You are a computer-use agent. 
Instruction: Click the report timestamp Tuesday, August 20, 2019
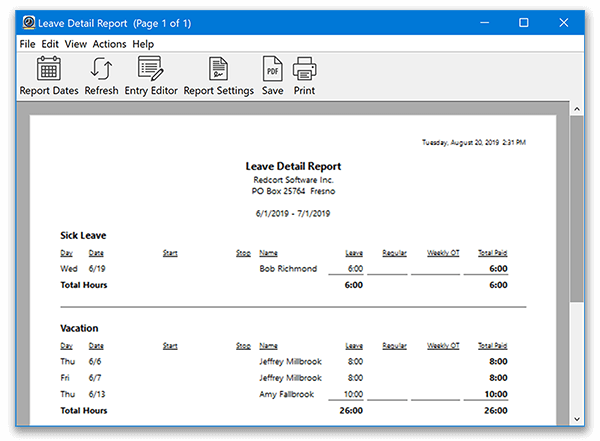point(474,142)
